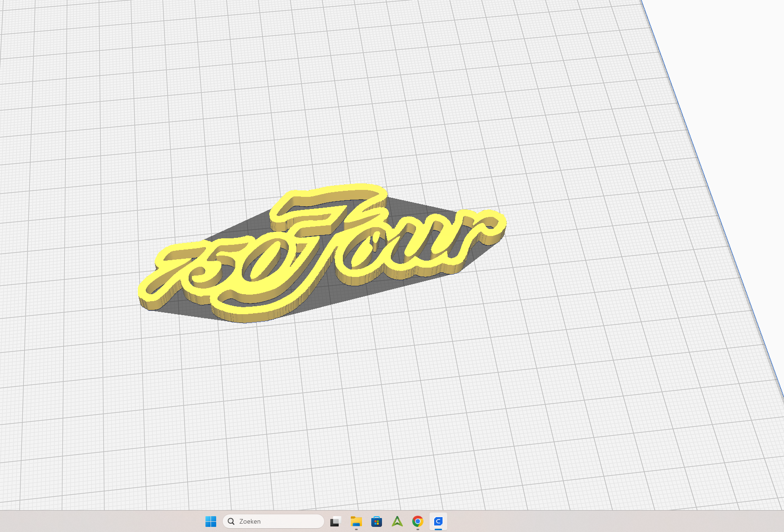
Task: Click the Zoeken search box in taskbar
Action: (x=273, y=521)
